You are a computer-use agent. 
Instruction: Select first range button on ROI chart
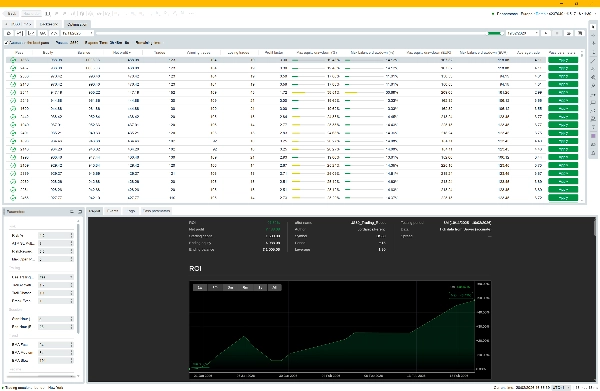pos(200,287)
